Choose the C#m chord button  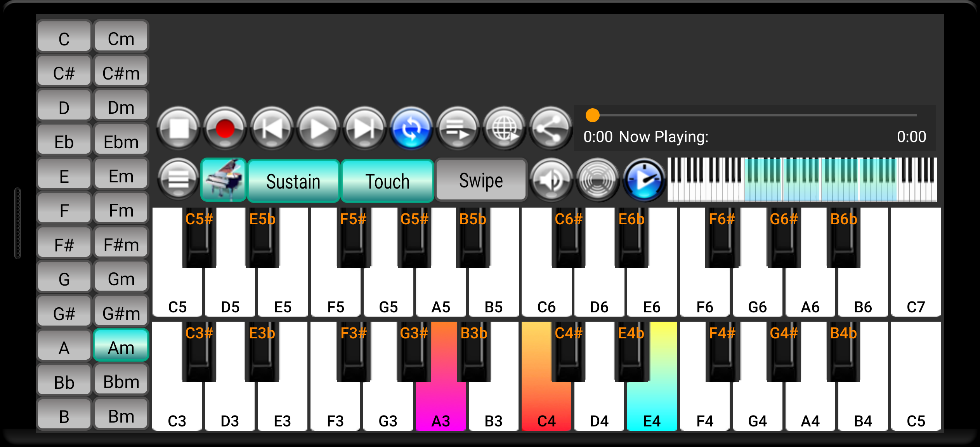pyautogui.click(x=121, y=71)
